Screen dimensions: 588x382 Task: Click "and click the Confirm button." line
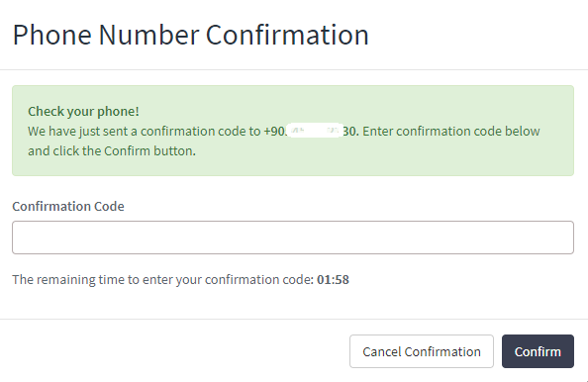(112, 151)
